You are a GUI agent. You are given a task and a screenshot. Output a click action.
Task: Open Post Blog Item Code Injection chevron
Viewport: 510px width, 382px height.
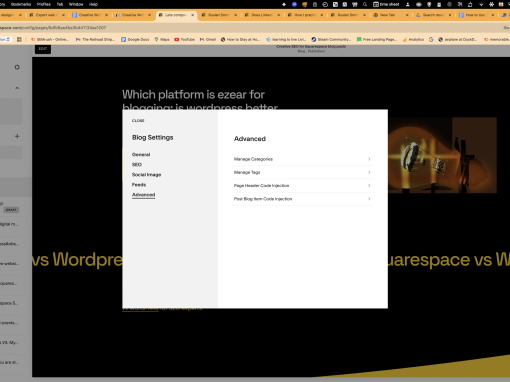coord(369,199)
